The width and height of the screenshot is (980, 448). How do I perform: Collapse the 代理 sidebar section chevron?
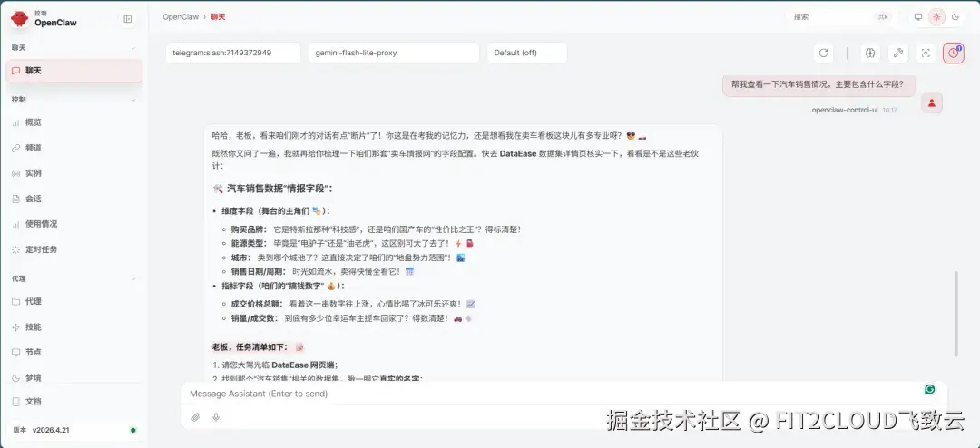click(x=133, y=278)
